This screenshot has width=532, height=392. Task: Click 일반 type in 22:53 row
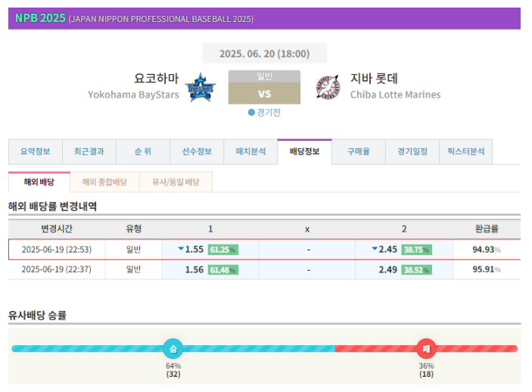point(133,250)
